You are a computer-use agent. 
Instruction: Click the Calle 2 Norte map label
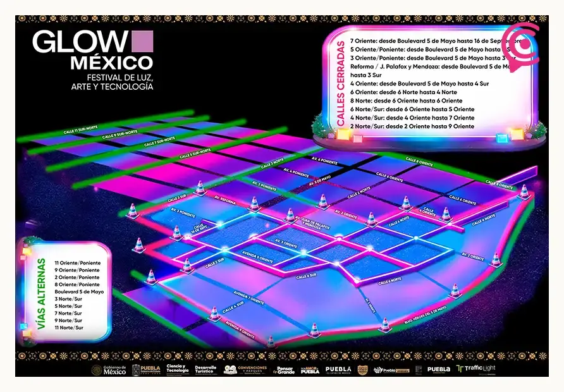coord(359,193)
